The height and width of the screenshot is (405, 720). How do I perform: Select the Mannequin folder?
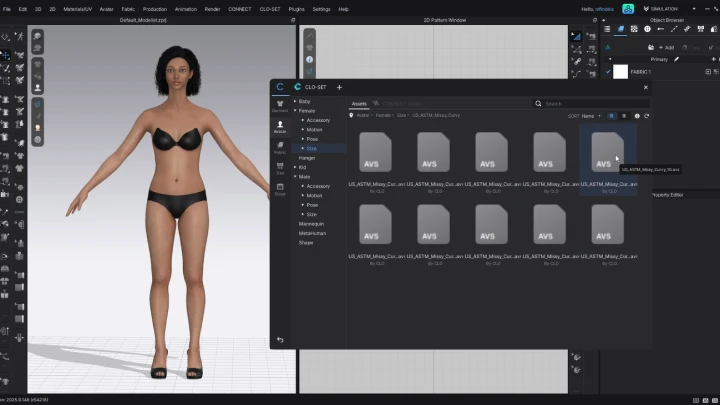(x=311, y=224)
